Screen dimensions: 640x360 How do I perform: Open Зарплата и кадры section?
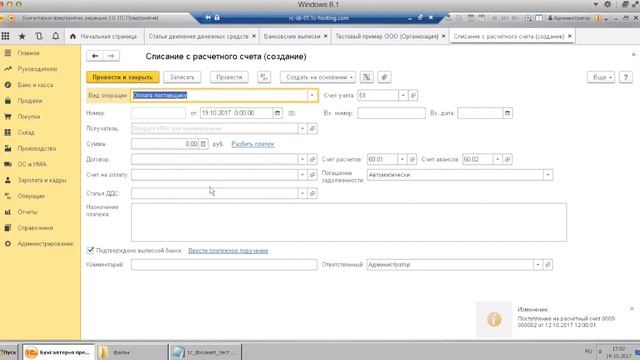[x=42, y=180]
